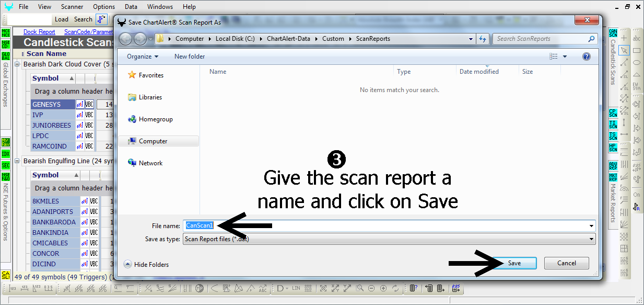Screen dimensions: 644x305
Task: Click the Cancel button
Action: [567, 263]
